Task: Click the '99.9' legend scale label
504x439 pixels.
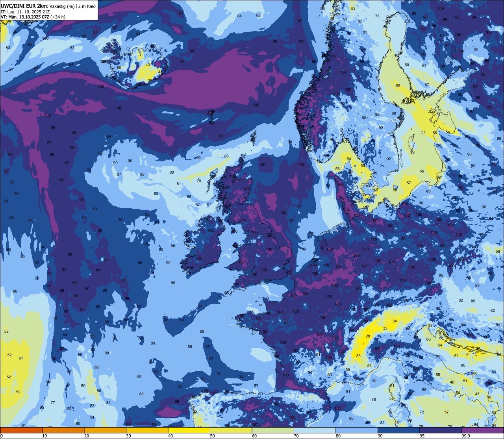Action: (466, 435)
